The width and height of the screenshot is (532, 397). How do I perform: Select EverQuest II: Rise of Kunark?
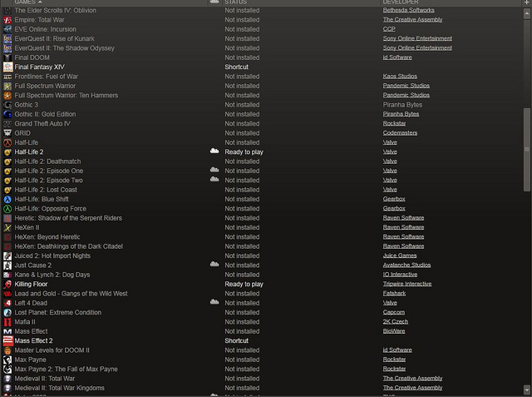tap(261, 39)
